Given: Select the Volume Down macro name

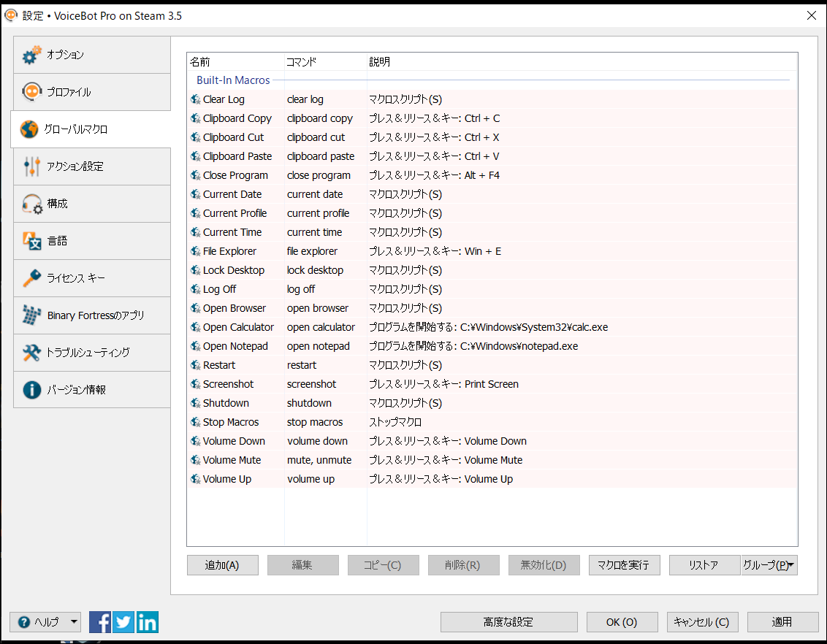Looking at the screenshot, I should pos(235,441).
